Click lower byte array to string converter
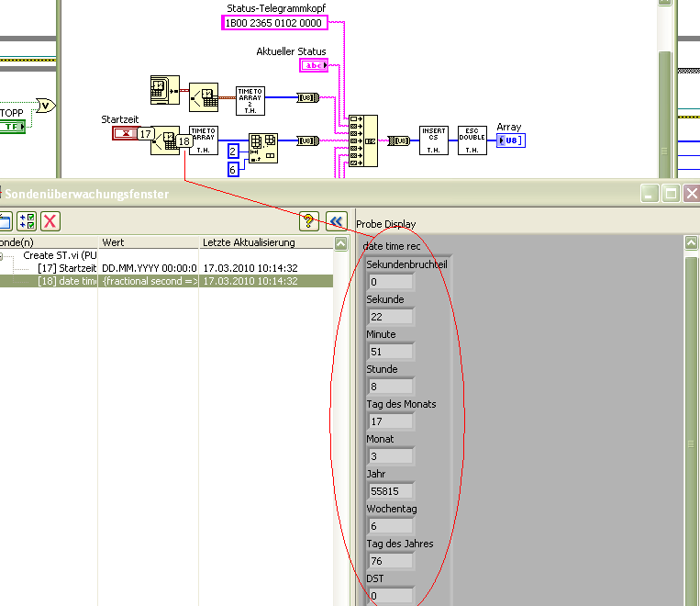This screenshot has width=700, height=606. click(x=308, y=140)
